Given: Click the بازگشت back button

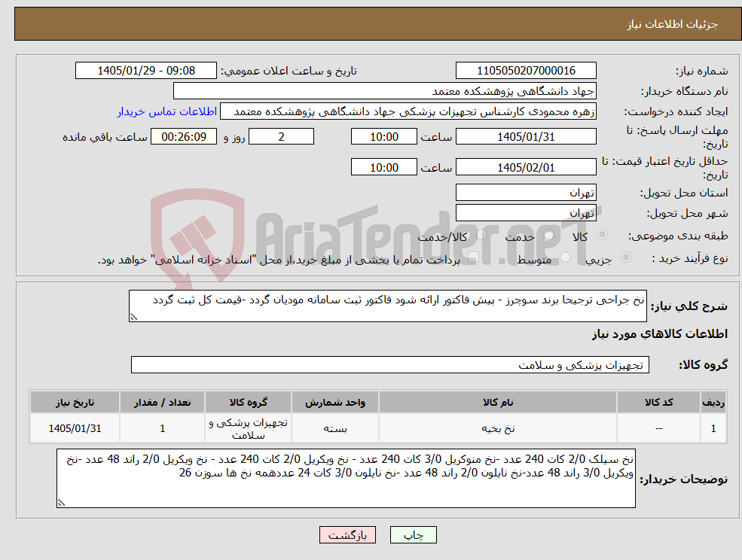Looking at the screenshot, I should pos(347,535).
